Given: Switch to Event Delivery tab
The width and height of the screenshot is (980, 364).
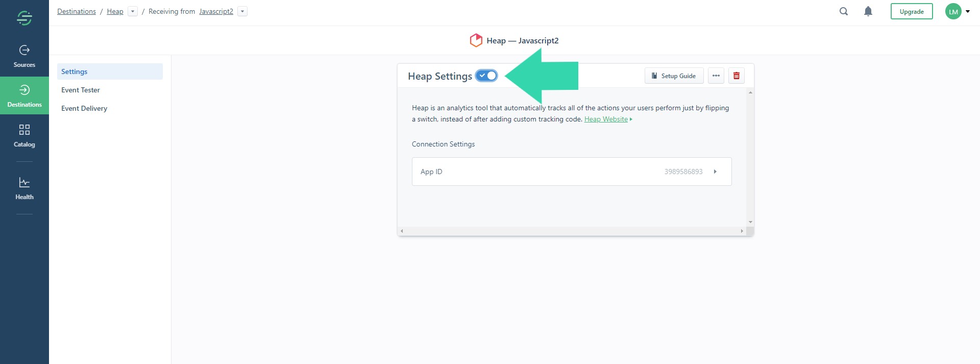Looking at the screenshot, I should (84, 108).
